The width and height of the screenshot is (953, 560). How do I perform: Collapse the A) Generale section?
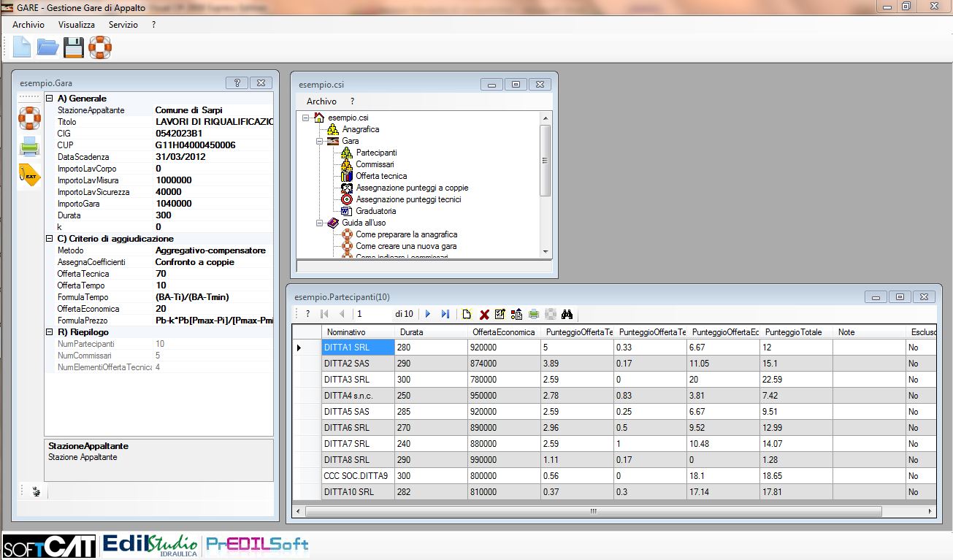[x=50, y=99]
